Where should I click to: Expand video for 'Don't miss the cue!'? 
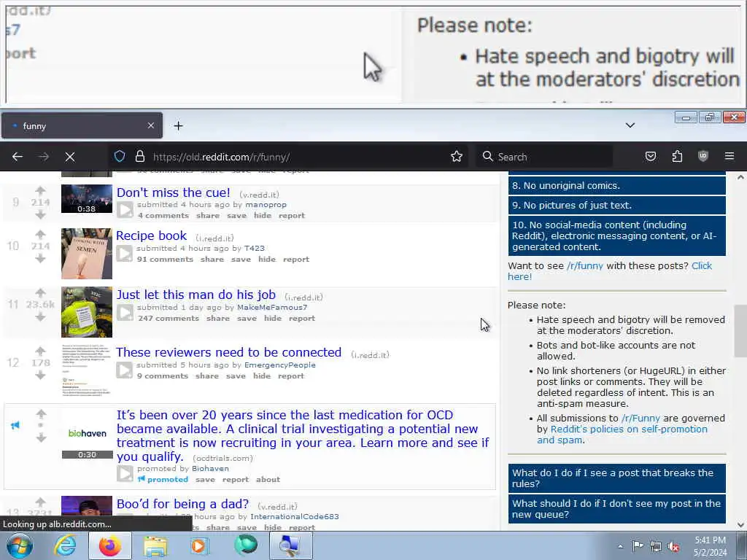click(x=125, y=209)
